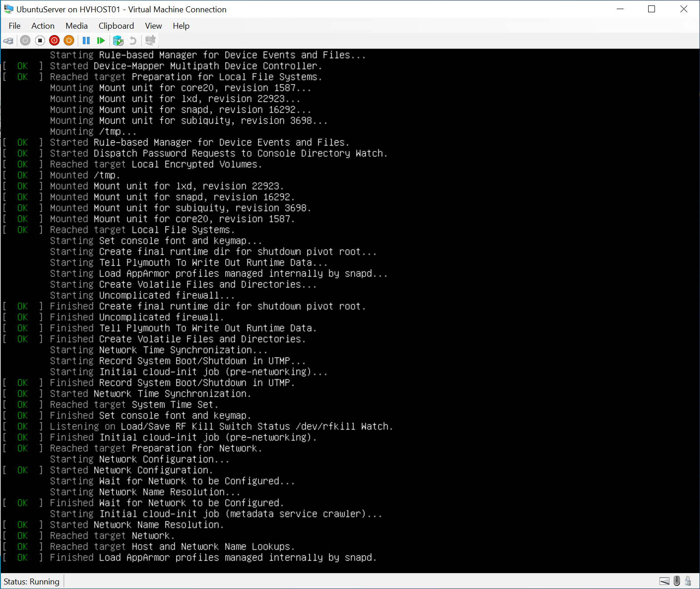Open the File menu
The height and width of the screenshot is (589, 700).
coord(15,26)
